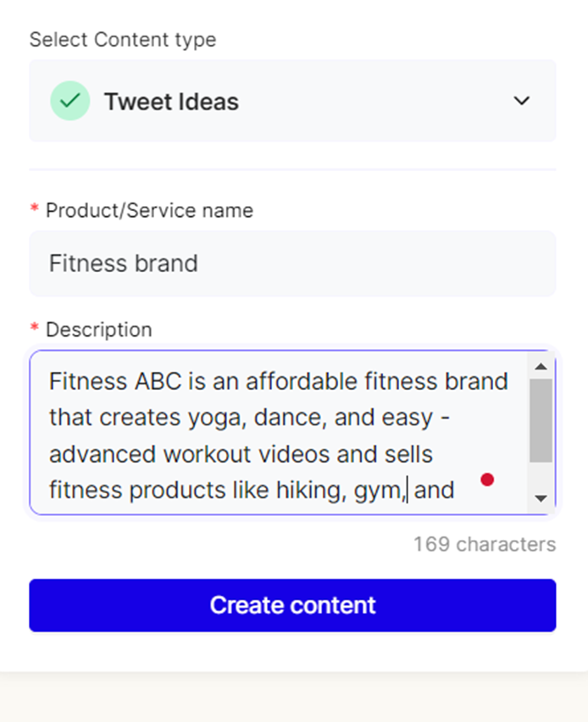This screenshot has height=722, width=588.
Task: Expand the content type chevron arrow
Action: (x=522, y=101)
